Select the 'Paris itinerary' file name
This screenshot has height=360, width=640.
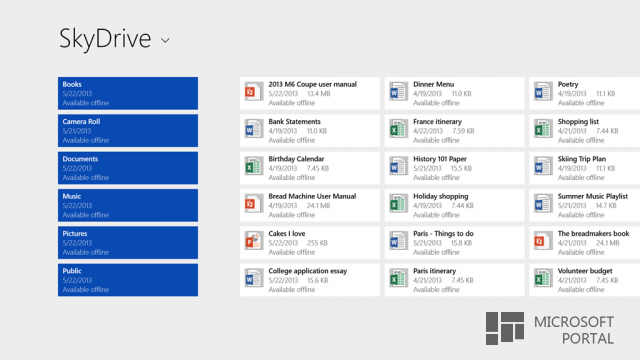[x=435, y=271]
